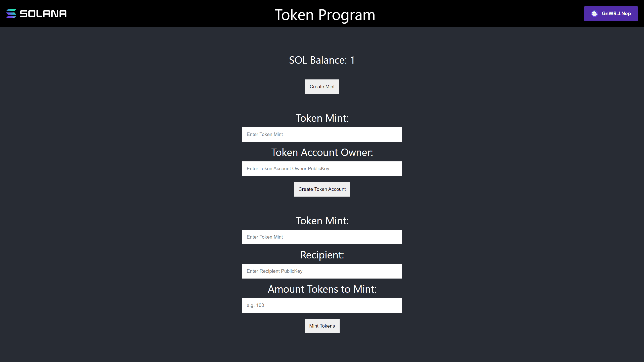
Task: Click the Mint Tokens button
Action: point(322,326)
